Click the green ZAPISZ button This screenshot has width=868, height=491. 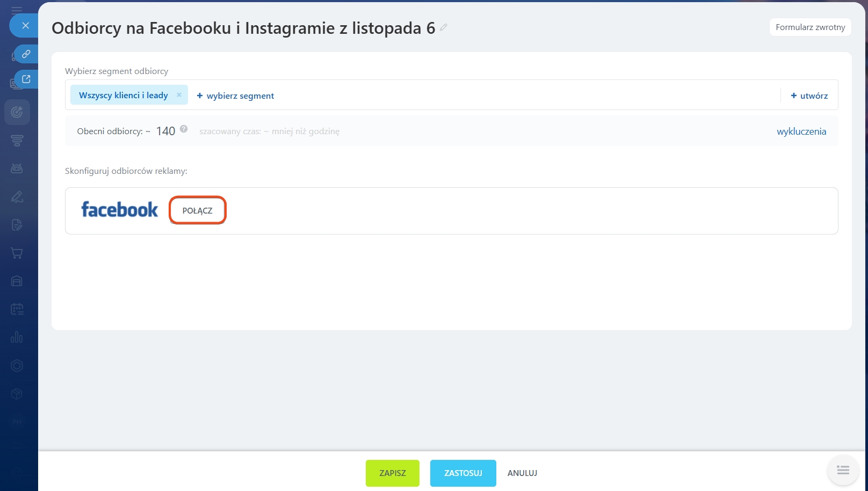(393, 473)
